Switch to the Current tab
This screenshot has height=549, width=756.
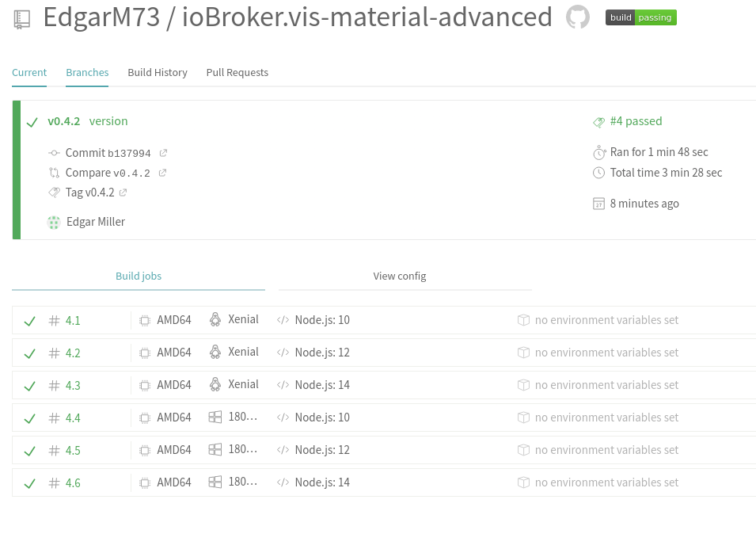[x=29, y=72]
